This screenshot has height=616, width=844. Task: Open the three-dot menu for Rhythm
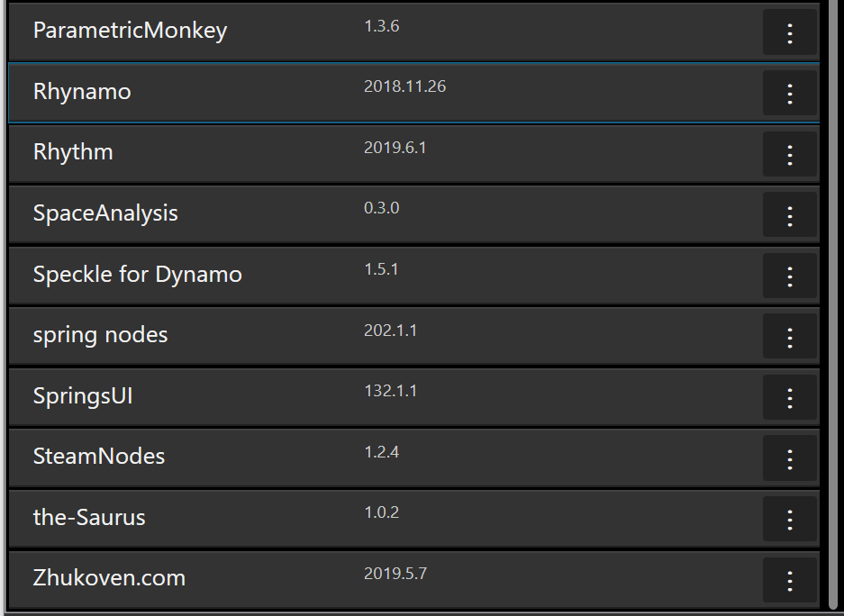790,153
